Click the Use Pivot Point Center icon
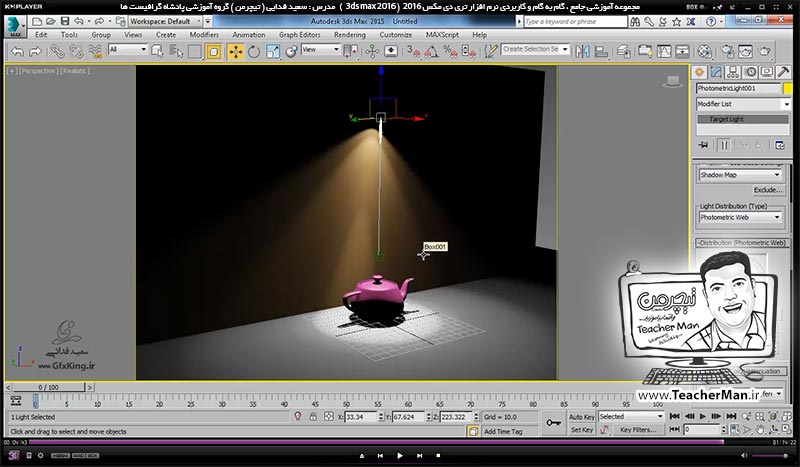 [x=351, y=52]
